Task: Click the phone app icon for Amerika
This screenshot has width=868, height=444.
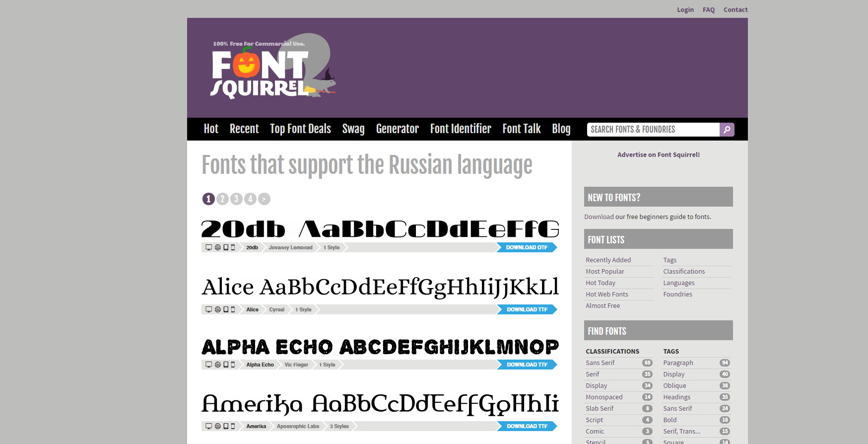Action: (x=233, y=426)
